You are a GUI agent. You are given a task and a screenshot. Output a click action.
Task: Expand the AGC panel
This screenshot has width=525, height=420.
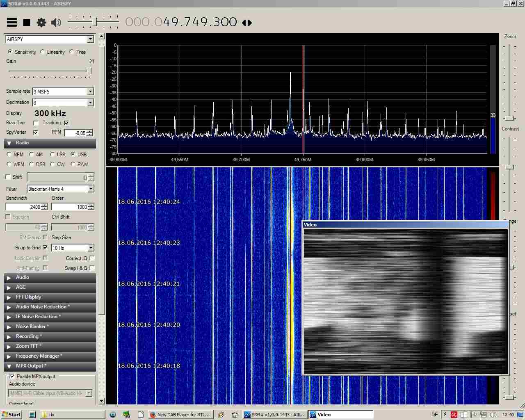(50, 288)
